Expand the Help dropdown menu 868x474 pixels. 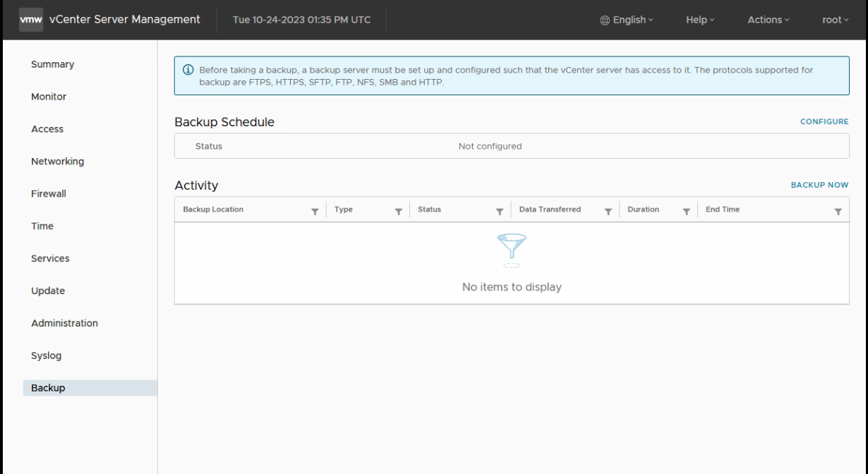[700, 19]
